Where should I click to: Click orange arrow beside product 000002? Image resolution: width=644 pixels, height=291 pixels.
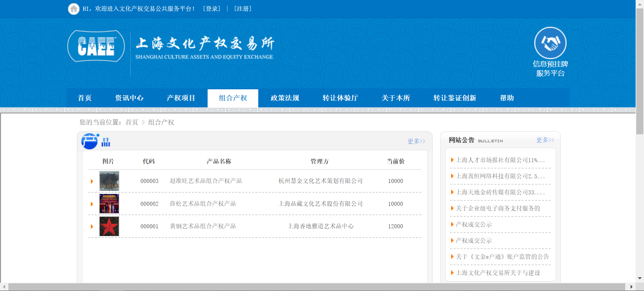click(92, 204)
